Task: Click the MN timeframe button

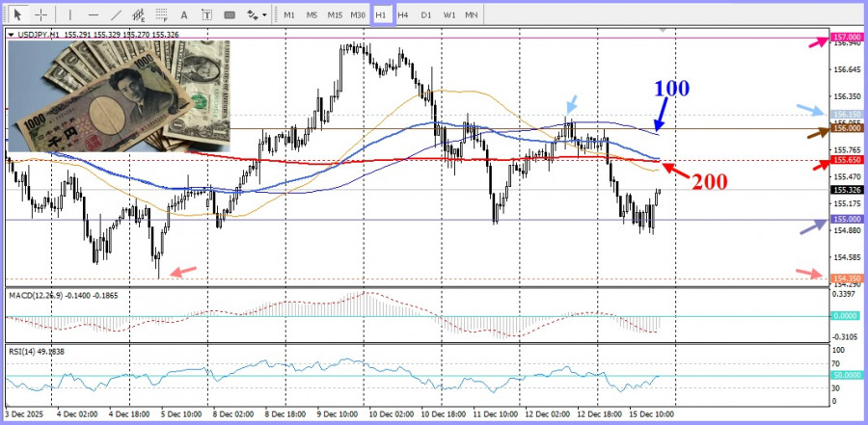Action: pyautogui.click(x=471, y=14)
